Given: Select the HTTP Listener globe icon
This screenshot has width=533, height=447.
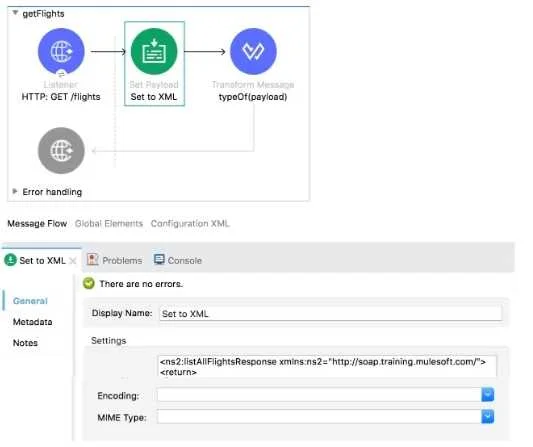Looking at the screenshot, I should click(x=61, y=51).
